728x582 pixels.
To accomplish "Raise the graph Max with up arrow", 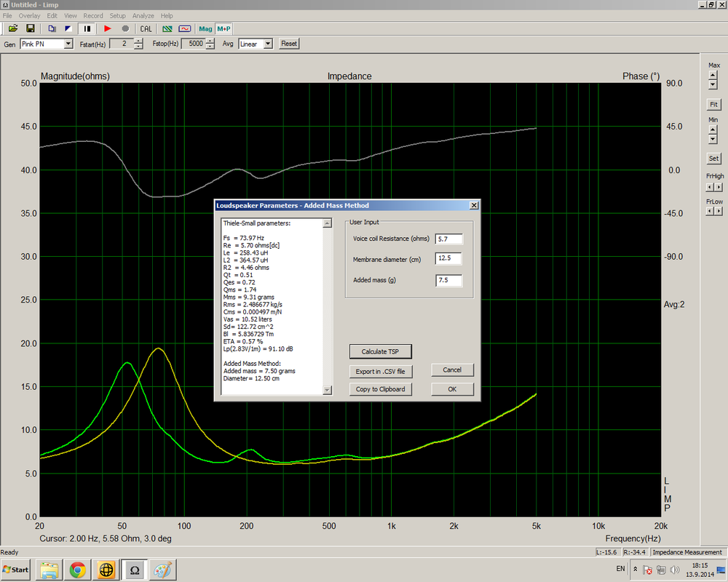I will [713, 75].
